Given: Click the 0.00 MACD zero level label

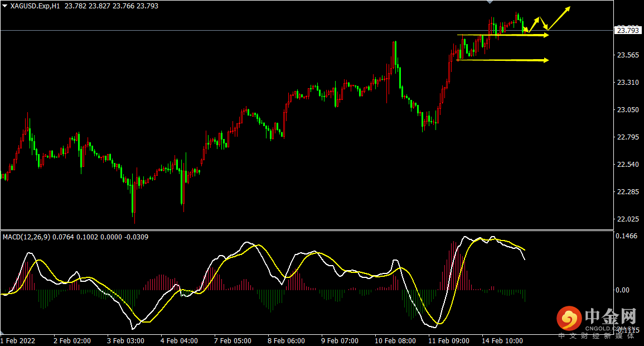Looking at the screenshot, I should [622, 290].
